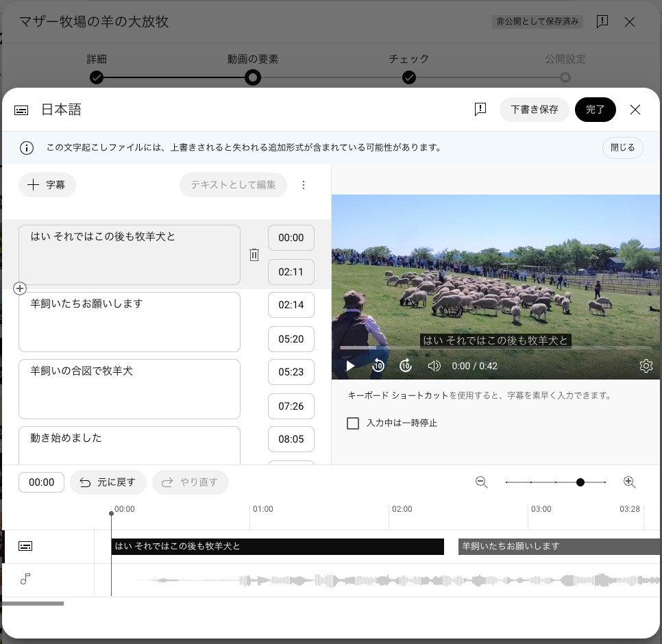Delete the first subtitle with trash icon
The width and height of the screenshot is (662, 644).
coord(254,255)
